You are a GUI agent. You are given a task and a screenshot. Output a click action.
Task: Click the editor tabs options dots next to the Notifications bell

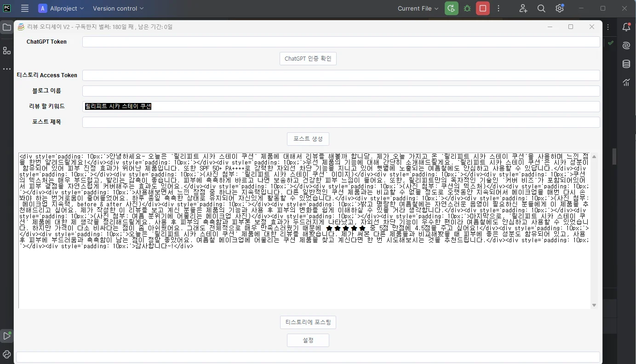tap(608, 28)
